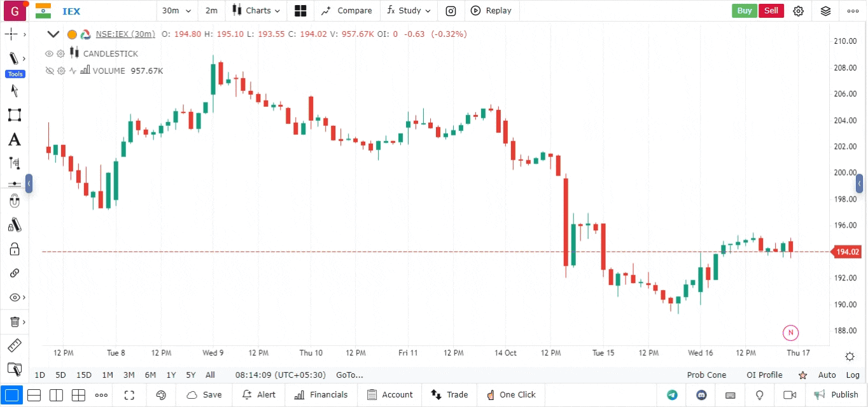Toggle Log scale on price axis
Screen dimensions: 868x407
[x=853, y=375]
